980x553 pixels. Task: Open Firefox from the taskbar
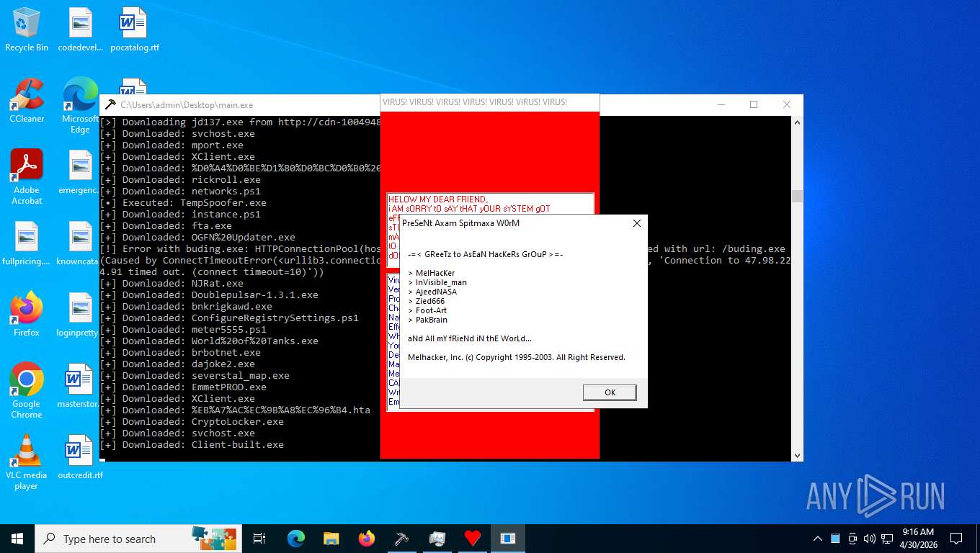click(x=367, y=539)
